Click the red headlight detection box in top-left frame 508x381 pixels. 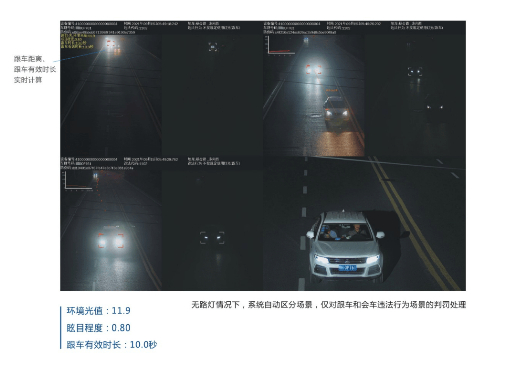[x=110, y=44]
